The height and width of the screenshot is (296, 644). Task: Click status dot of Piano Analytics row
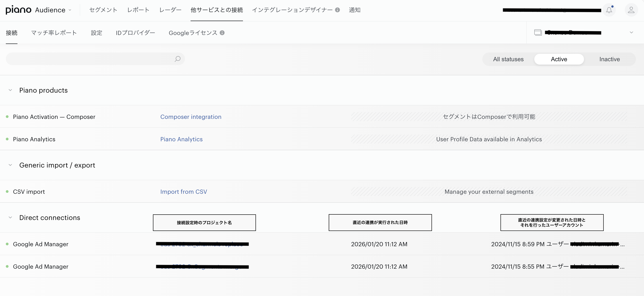tap(7, 139)
